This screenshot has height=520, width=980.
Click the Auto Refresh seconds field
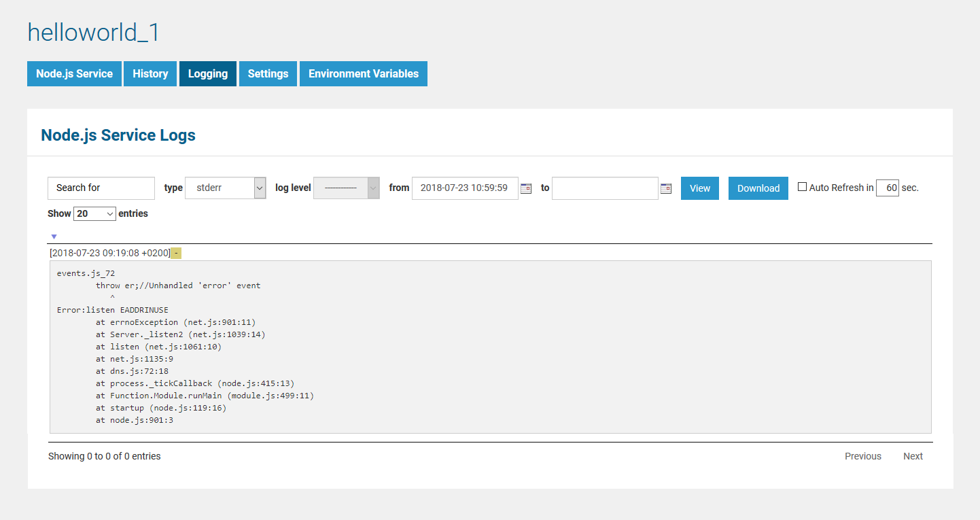coord(887,188)
